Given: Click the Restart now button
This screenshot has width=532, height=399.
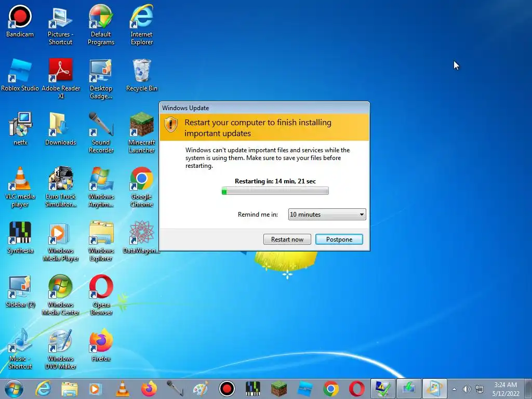Looking at the screenshot, I should coord(287,239).
